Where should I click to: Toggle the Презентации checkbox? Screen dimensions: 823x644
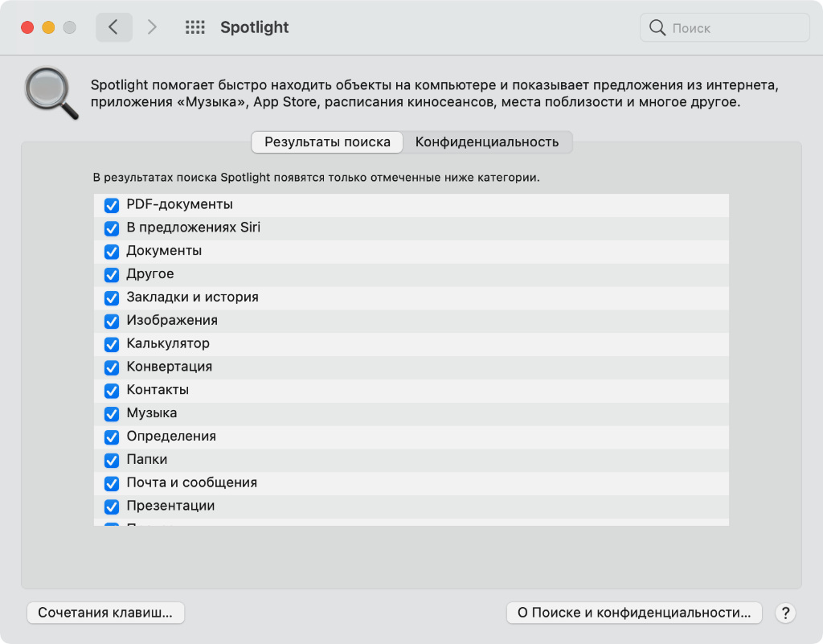click(112, 507)
